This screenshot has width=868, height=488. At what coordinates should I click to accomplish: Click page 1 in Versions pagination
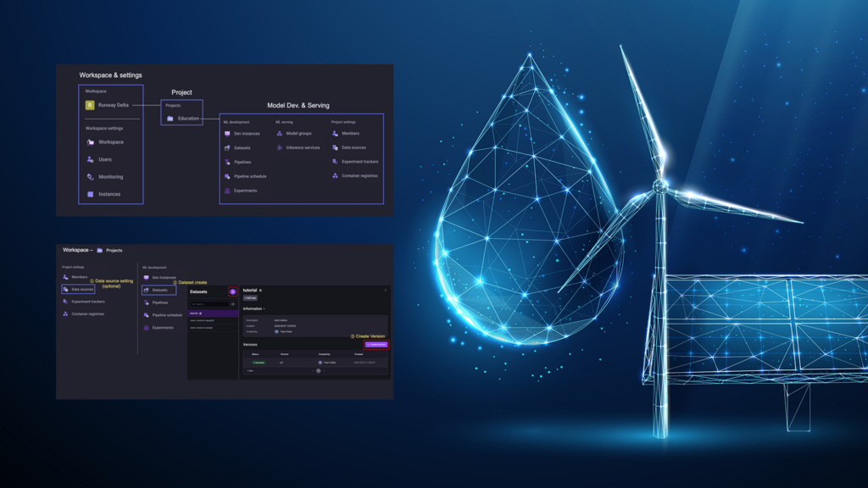pyautogui.click(x=318, y=370)
